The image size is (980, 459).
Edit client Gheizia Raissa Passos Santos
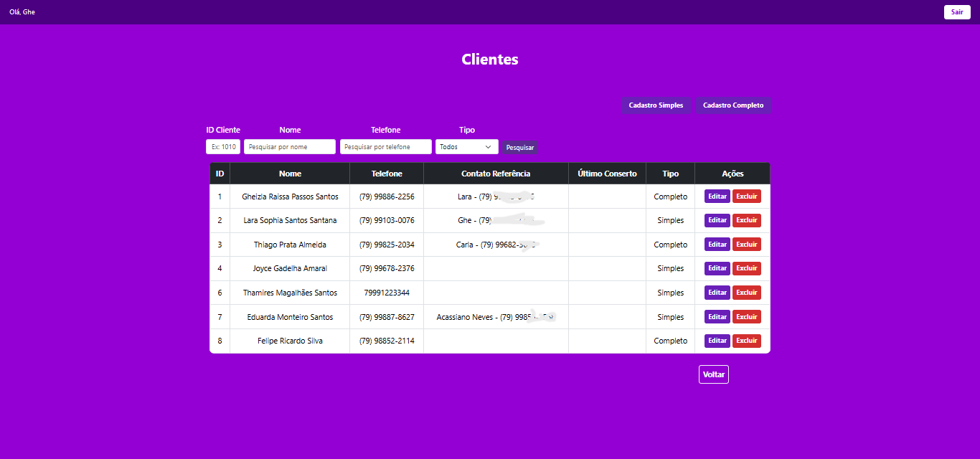click(717, 197)
